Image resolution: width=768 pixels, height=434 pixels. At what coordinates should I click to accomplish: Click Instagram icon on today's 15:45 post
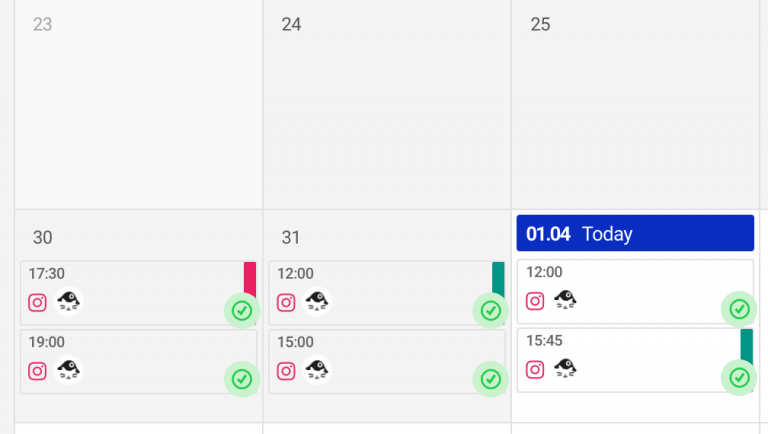tap(535, 369)
